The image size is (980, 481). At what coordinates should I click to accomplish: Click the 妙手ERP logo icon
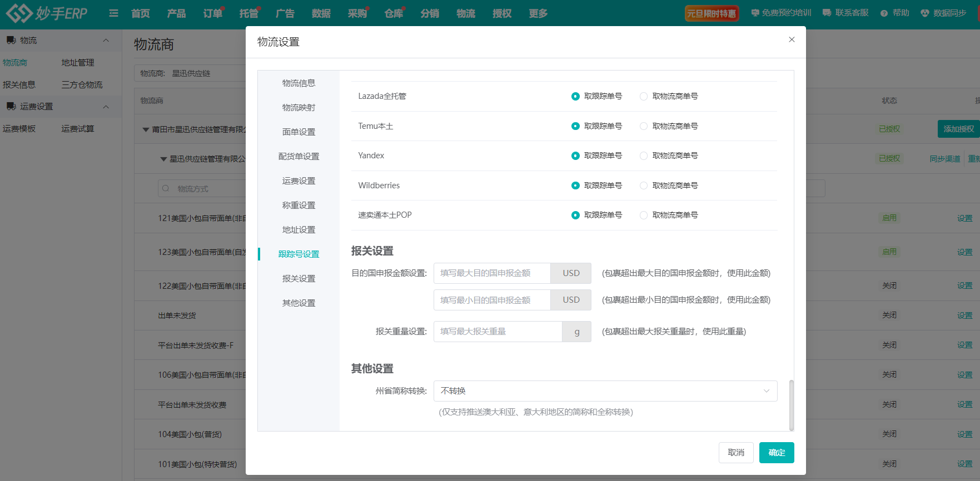[19, 13]
